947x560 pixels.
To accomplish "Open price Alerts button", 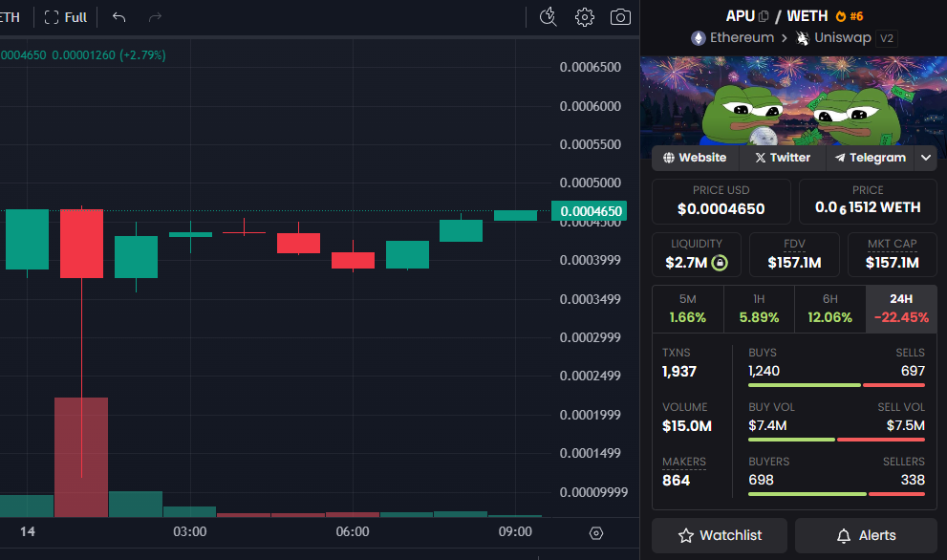I will [x=866, y=535].
